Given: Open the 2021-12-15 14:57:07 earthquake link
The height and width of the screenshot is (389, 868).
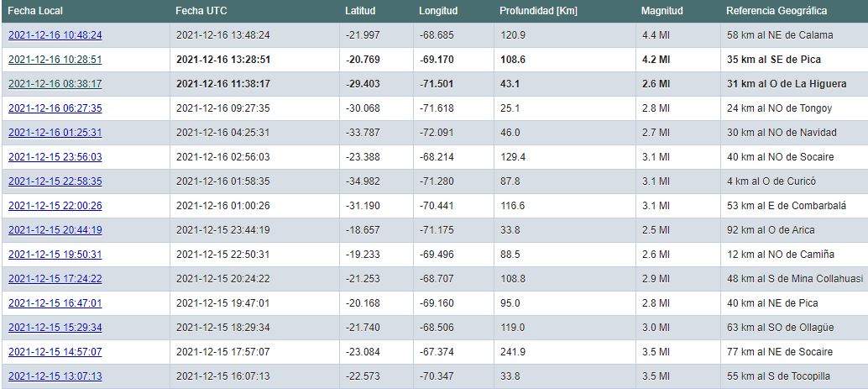Looking at the screenshot, I should tap(55, 352).
